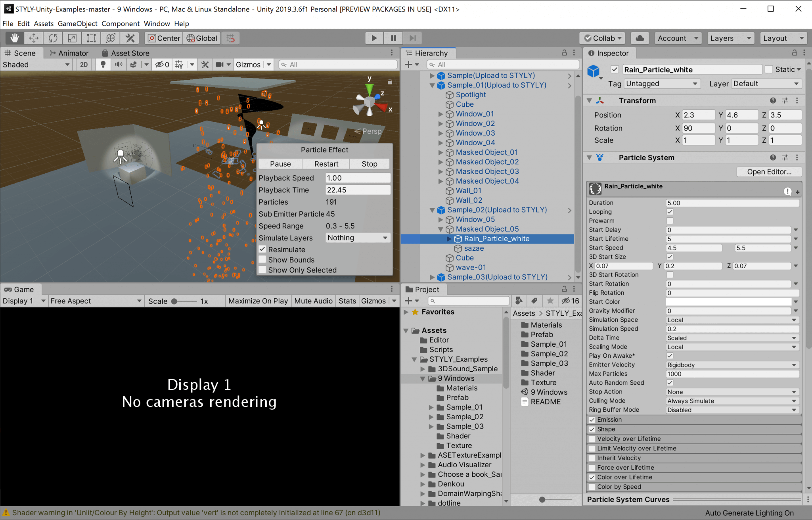This screenshot has width=812, height=520.
Task: Open the GameObject menu
Action: tap(77, 23)
